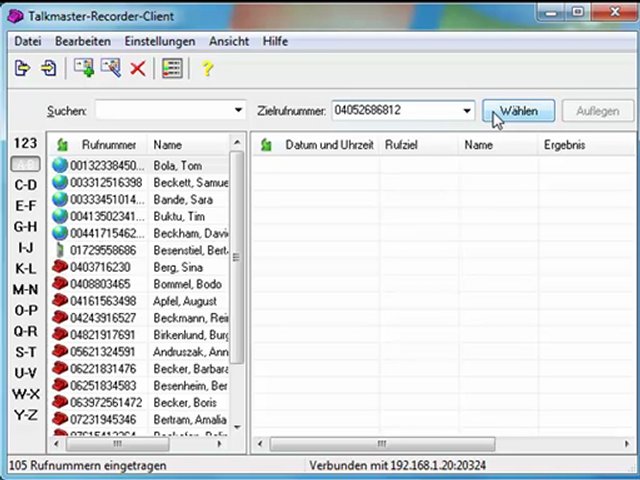Select the 123 number filter
Screen dimensions: 640x480
pos(25,143)
